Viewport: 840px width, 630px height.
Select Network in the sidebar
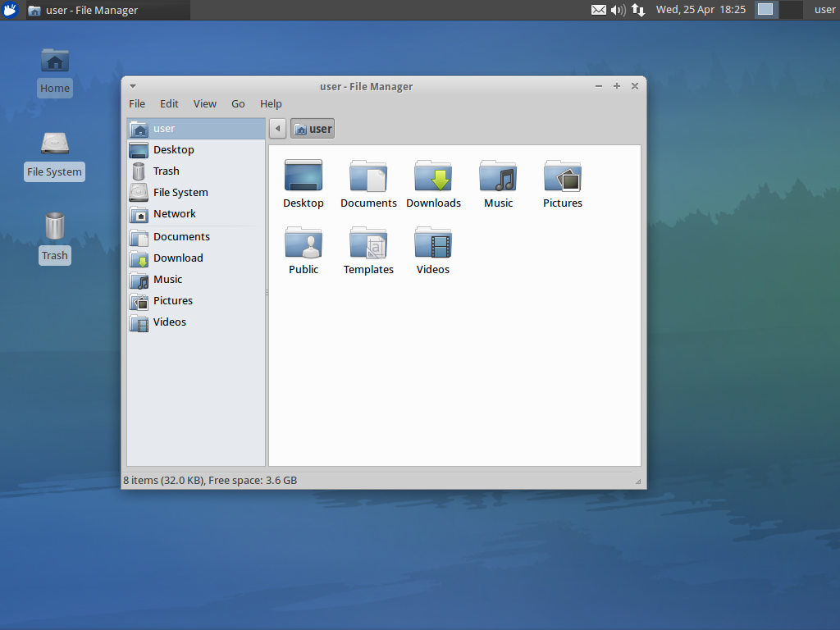pyautogui.click(x=174, y=213)
